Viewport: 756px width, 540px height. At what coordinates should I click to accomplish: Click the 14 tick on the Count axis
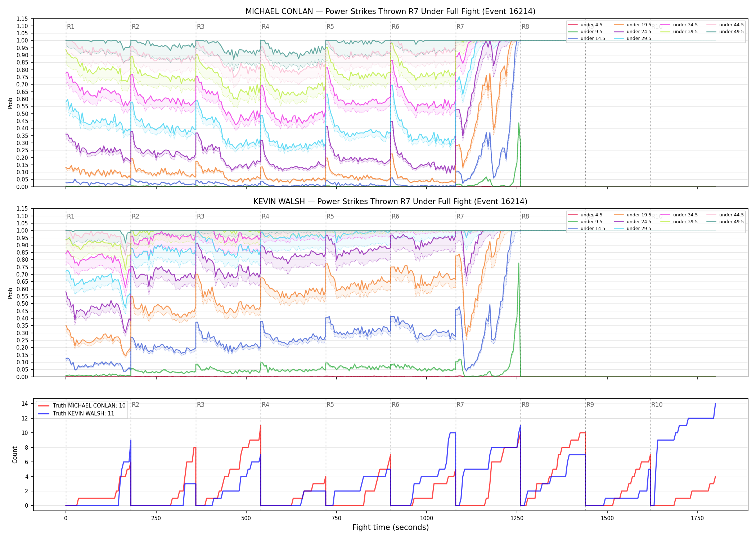[x=25, y=404]
